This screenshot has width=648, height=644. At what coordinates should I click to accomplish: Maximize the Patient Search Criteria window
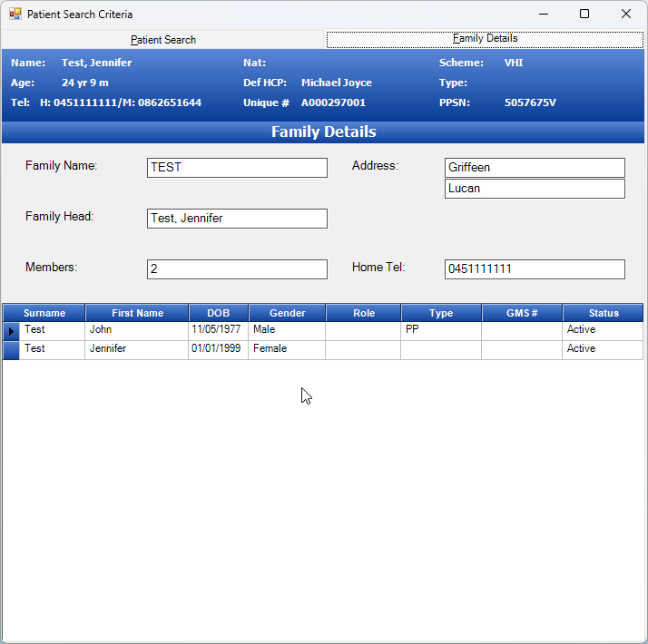[584, 14]
